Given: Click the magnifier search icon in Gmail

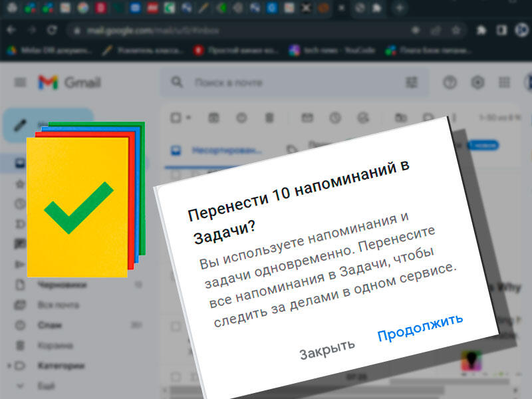Looking at the screenshot, I should (x=177, y=82).
